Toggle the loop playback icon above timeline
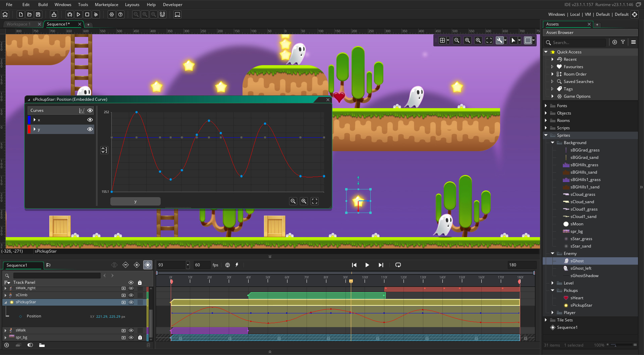This screenshot has width=644, height=355. [398, 265]
